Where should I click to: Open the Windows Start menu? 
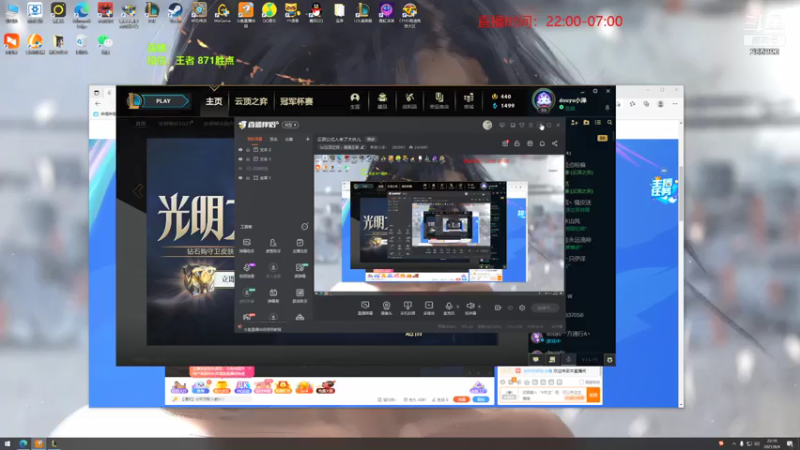pyautogui.click(x=7, y=444)
